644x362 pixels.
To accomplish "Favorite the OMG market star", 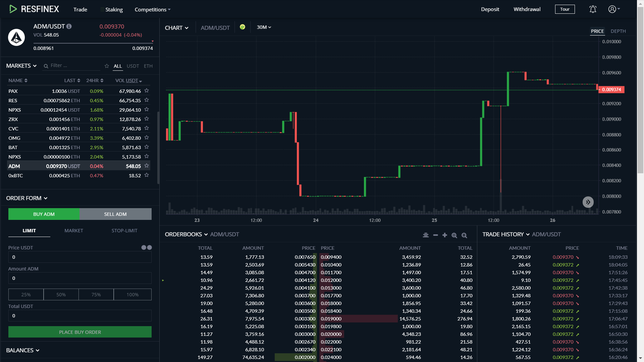I will click(x=147, y=138).
